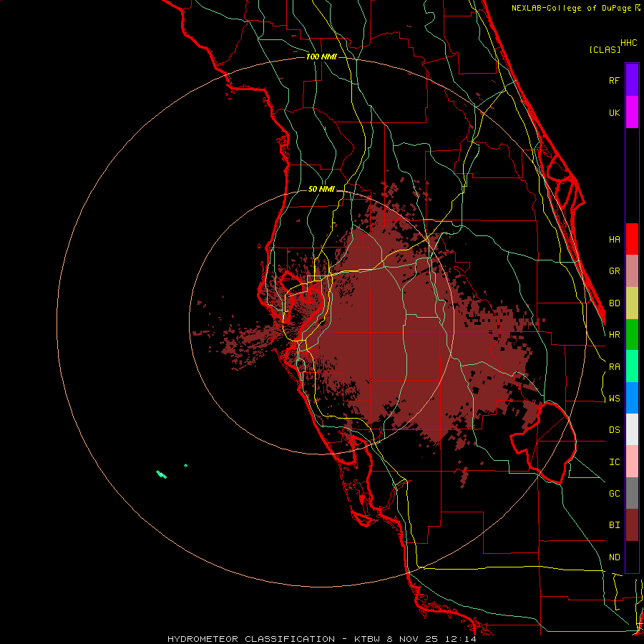Click the BI legend label

[x=615, y=525]
